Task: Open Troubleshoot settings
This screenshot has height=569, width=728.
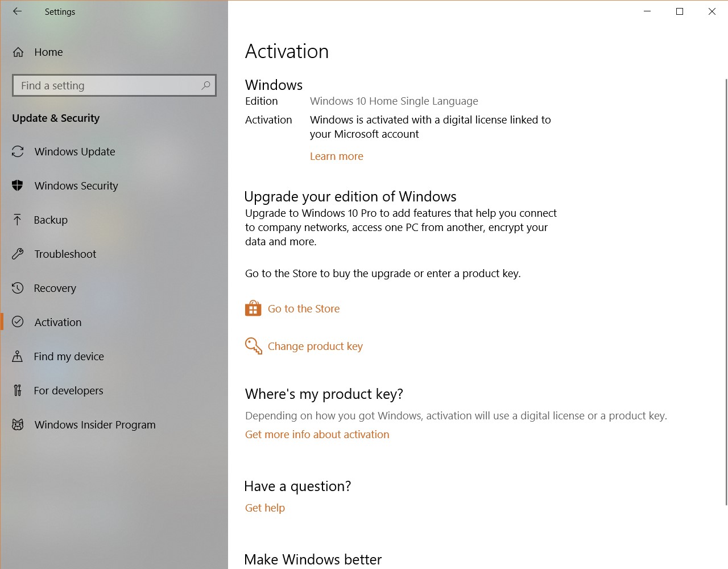Action: [x=114, y=254]
